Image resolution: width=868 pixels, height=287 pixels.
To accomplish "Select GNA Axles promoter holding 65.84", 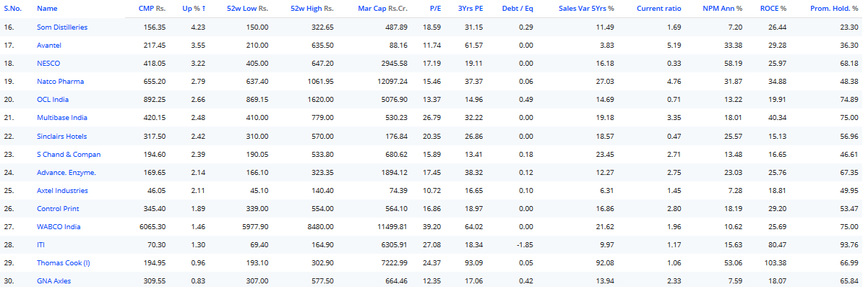I will (849, 280).
